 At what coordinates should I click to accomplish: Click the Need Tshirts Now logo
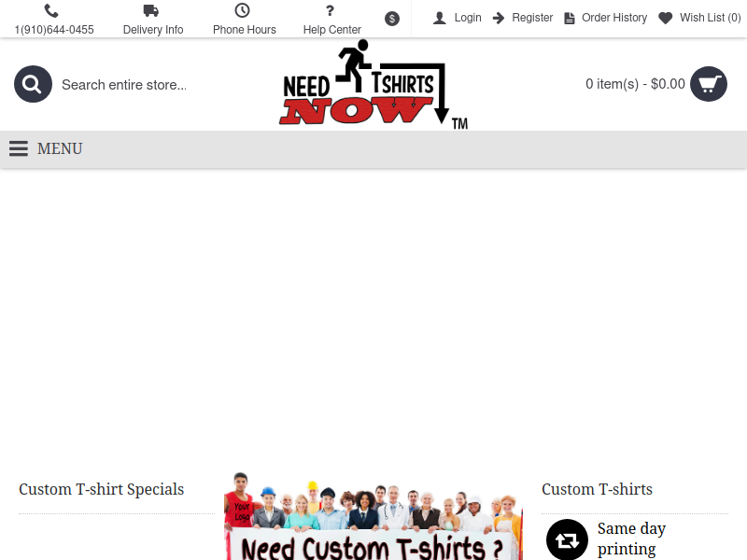click(x=373, y=84)
